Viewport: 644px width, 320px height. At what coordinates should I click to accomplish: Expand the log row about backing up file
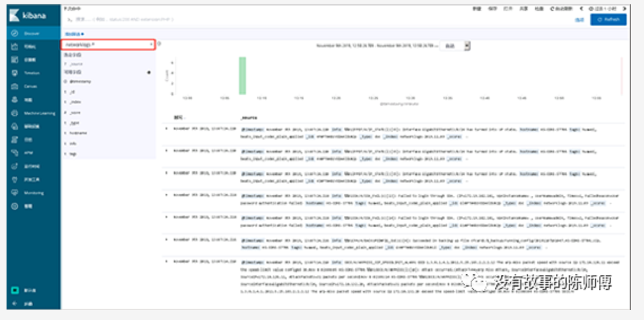coord(166,239)
